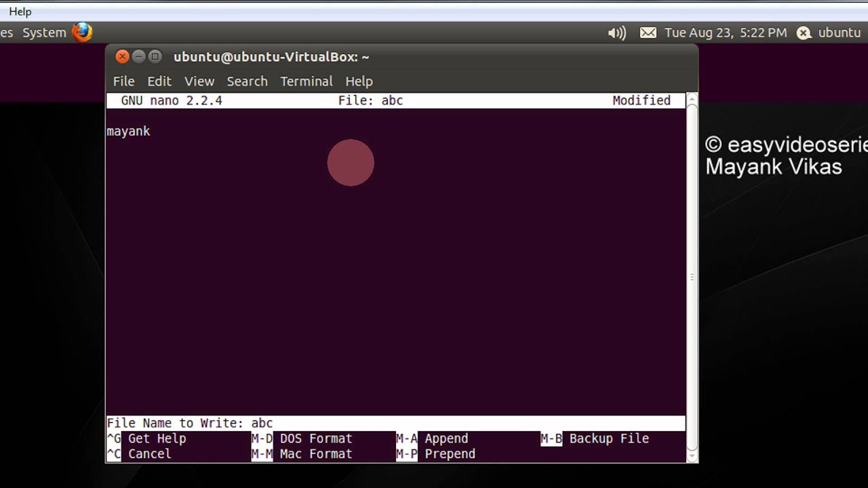Toggle DOS Format option in nano
The width and height of the screenshot is (868, 488).
click(302, 439)
